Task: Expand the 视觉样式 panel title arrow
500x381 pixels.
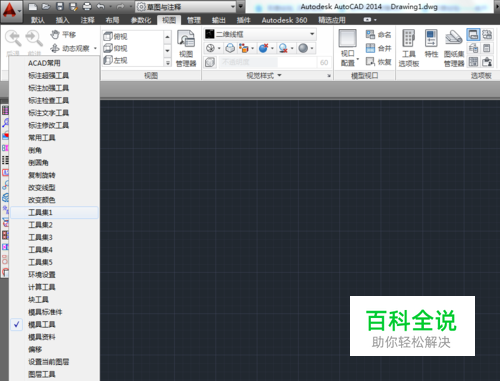Action: pyautogui.click(x=279, y=75)
